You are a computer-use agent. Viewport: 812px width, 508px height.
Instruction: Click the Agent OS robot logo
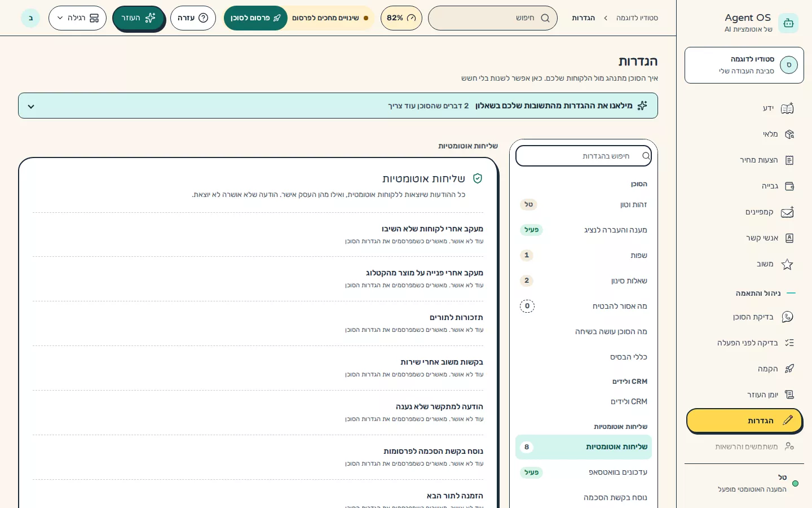[x=788, y=23]
